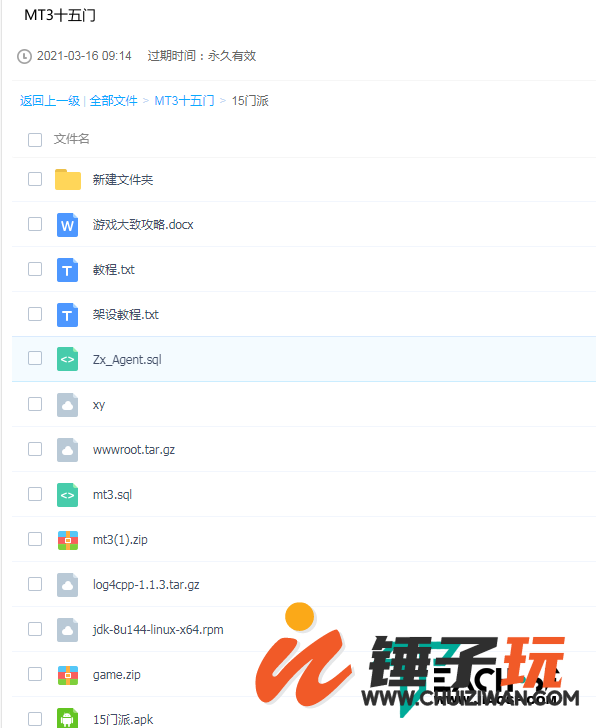The height and width of the screenshot is (728, 596).
Task: Navigate to MT3十五门 breadcrumb
Action: click(184, 101)
